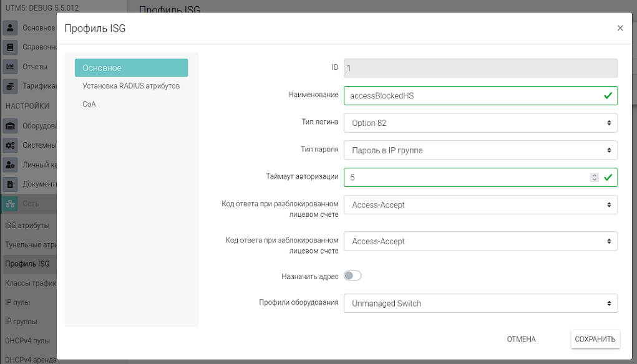Click the gears icon for Системные
Screen dimensions: 637x364
point(10,145)
